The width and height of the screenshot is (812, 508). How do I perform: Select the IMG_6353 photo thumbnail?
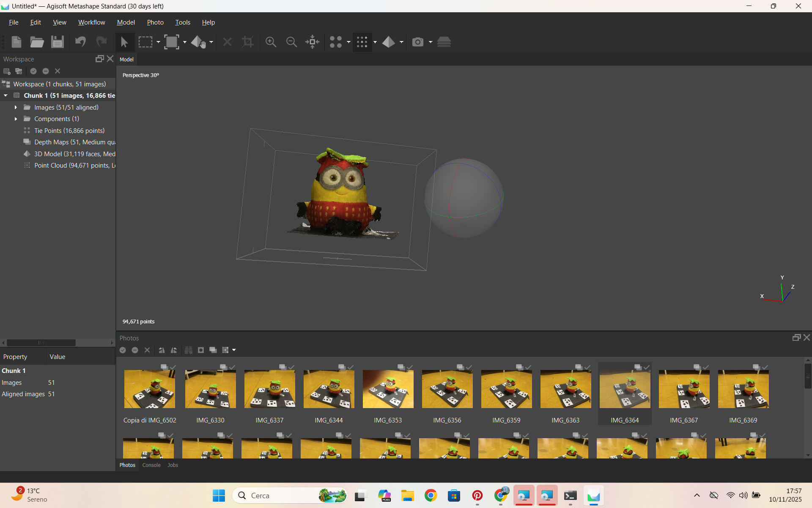[x=388, y=389]
